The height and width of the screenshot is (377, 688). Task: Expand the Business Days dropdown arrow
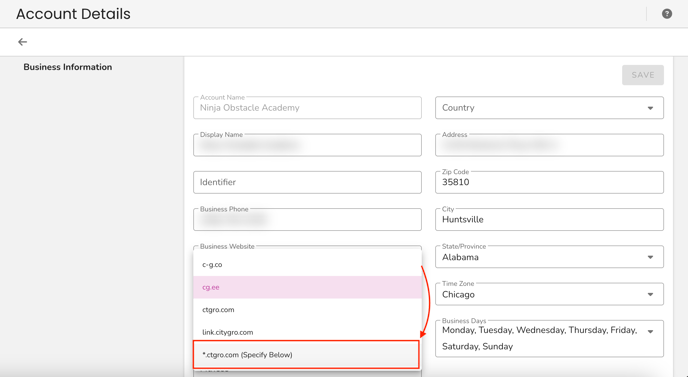tap(650, 332)
